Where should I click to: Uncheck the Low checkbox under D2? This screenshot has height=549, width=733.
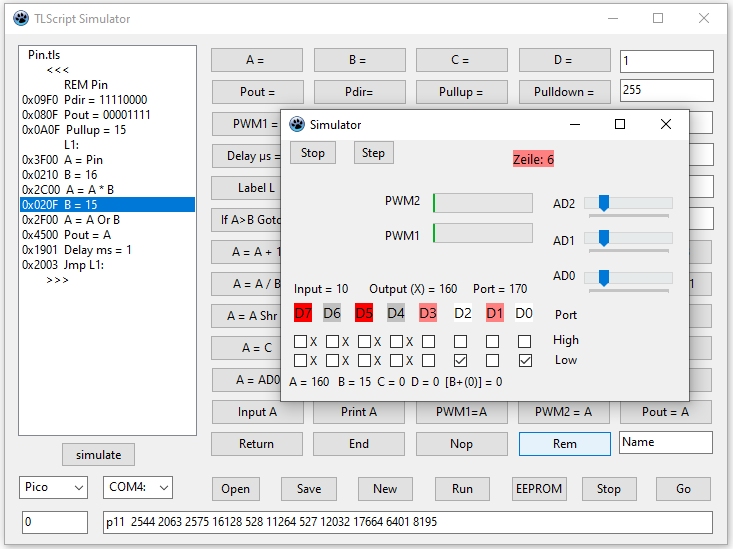point(460,360)
